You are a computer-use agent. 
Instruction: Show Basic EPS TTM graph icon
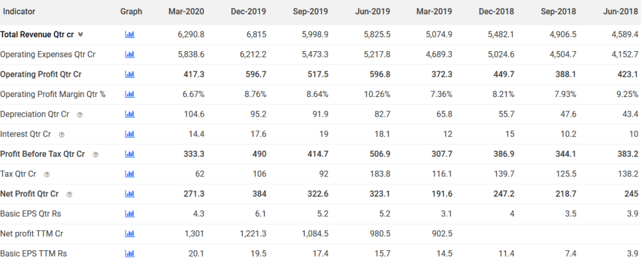tap(130, 254)
